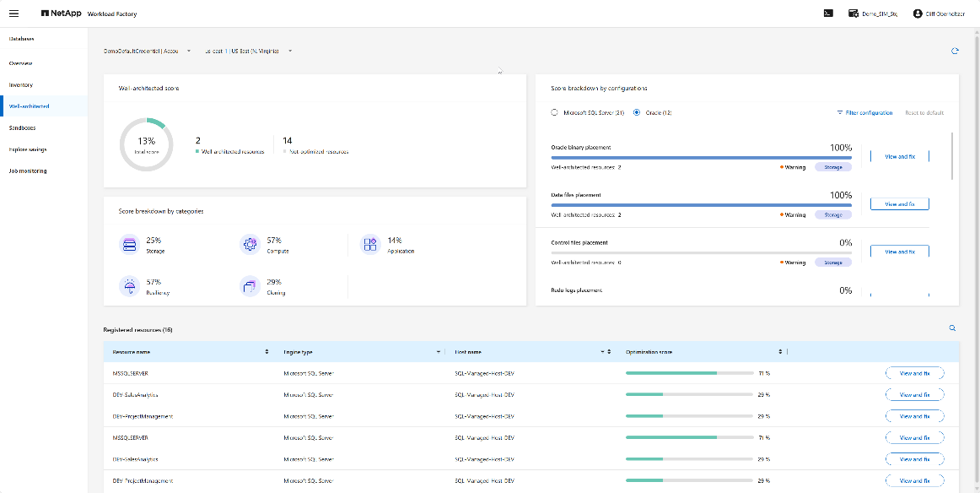Click the Resiliency umbrella icon
980x493 pixels.
click(129, 287)
